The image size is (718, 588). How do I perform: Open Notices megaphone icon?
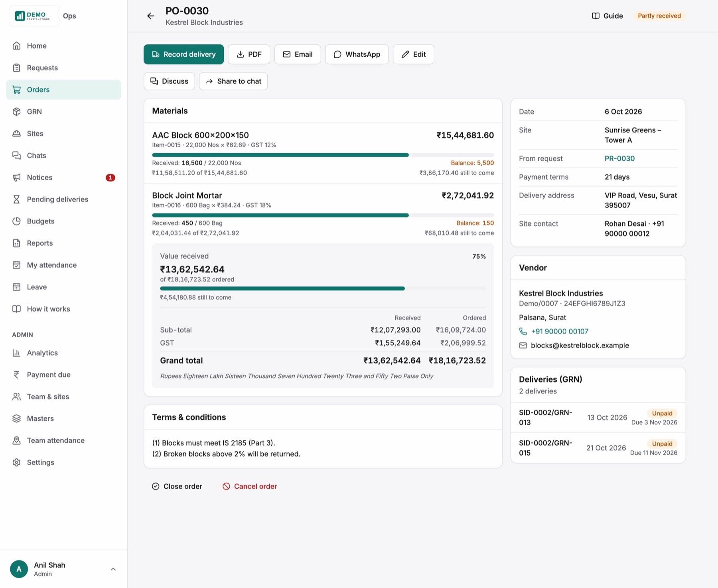click(x=16, y=178)
